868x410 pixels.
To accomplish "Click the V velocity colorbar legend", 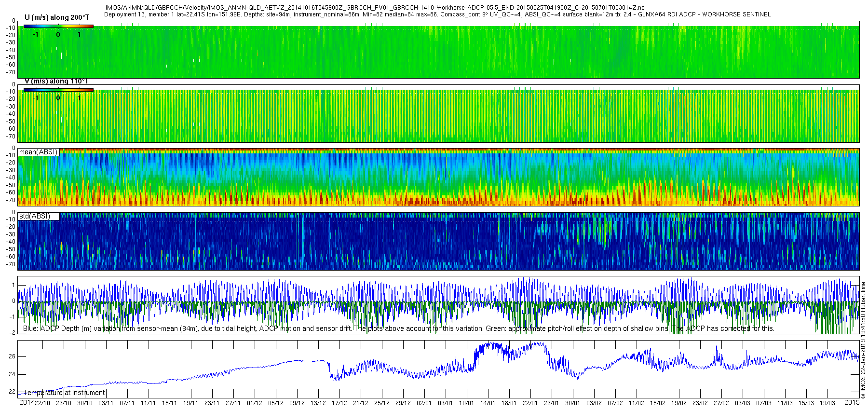I will coord(58,90).
